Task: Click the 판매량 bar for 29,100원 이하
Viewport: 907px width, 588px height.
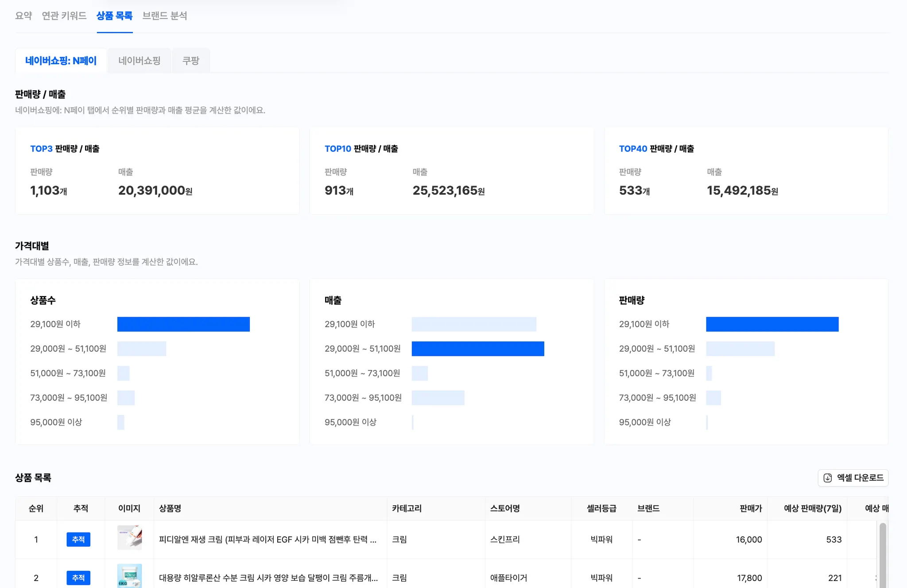Action: tap(772, 324)
